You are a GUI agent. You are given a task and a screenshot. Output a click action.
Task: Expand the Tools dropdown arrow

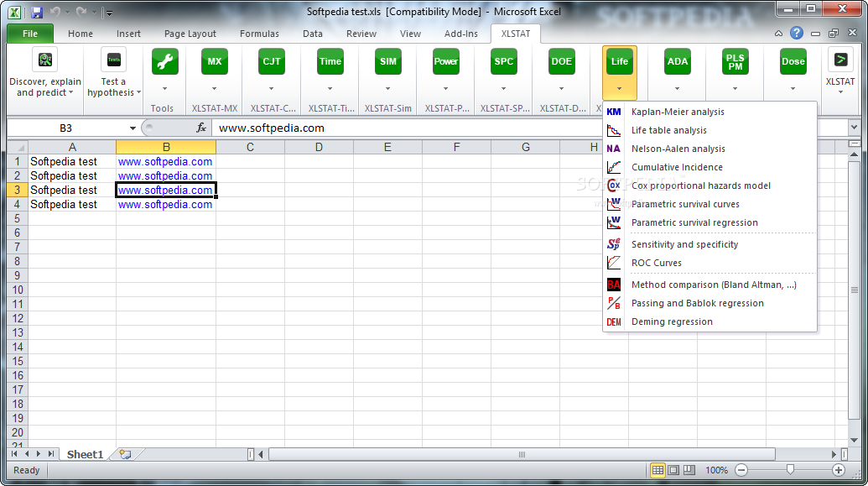point(165,89)
